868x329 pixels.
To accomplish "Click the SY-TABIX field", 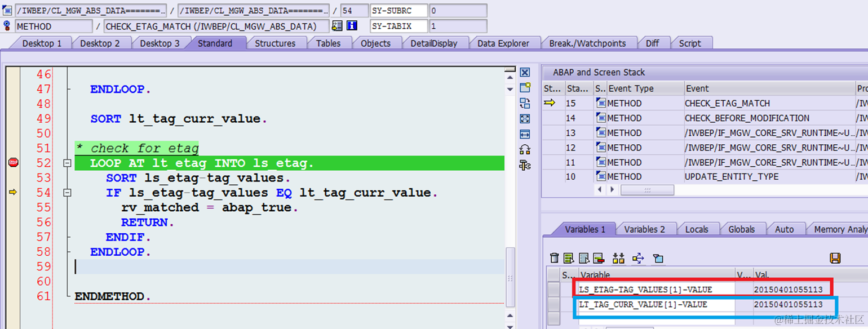I will [x=398, y=26].
